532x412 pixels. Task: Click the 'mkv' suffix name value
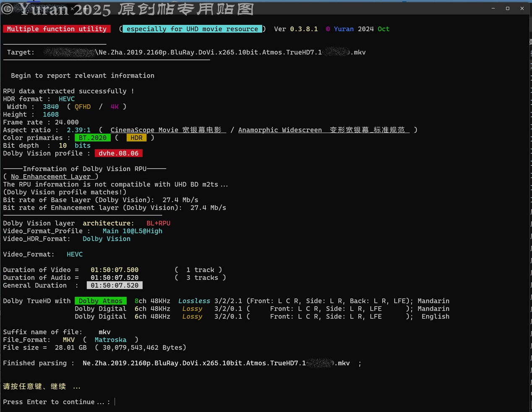tap(104, 332)
